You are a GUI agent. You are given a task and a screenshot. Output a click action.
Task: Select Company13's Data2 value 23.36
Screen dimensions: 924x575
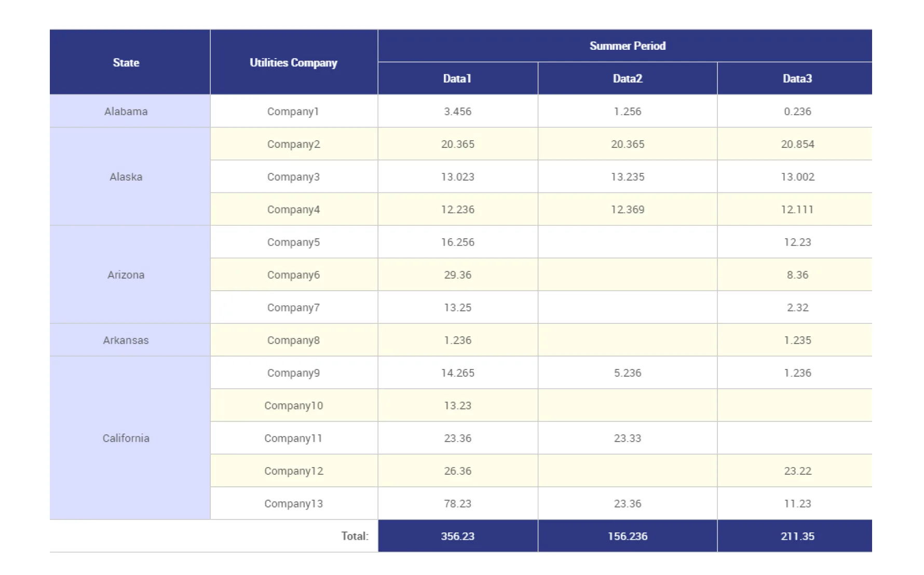click(x=628, y=503)
